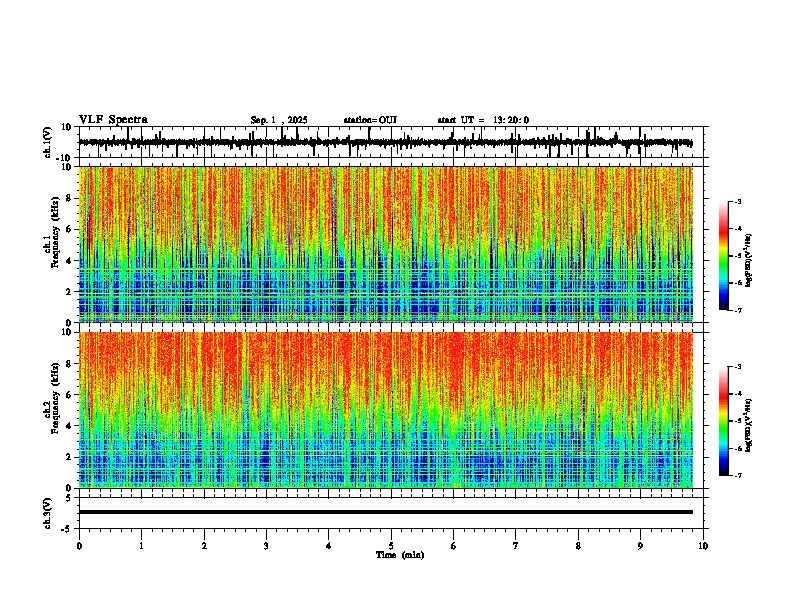
Task: Click the "8" kHz tick on ch.1 frequency axis
Action: point(70,198)
